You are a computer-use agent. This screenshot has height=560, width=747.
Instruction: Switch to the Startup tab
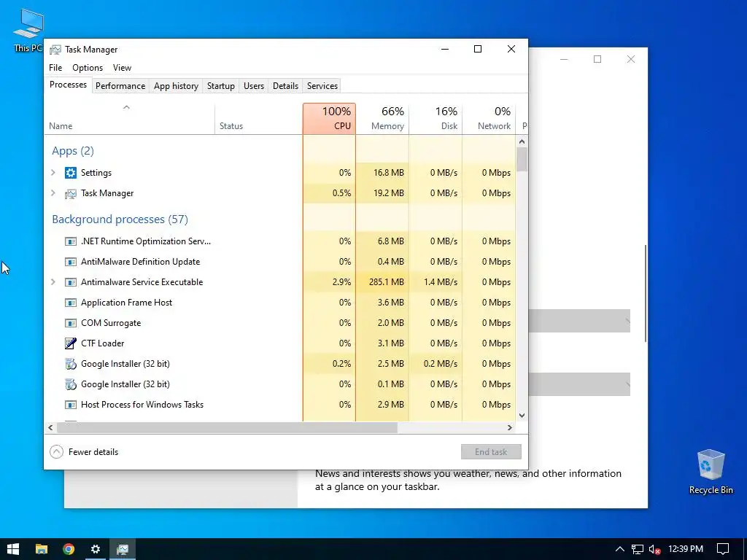pos(220,86)
